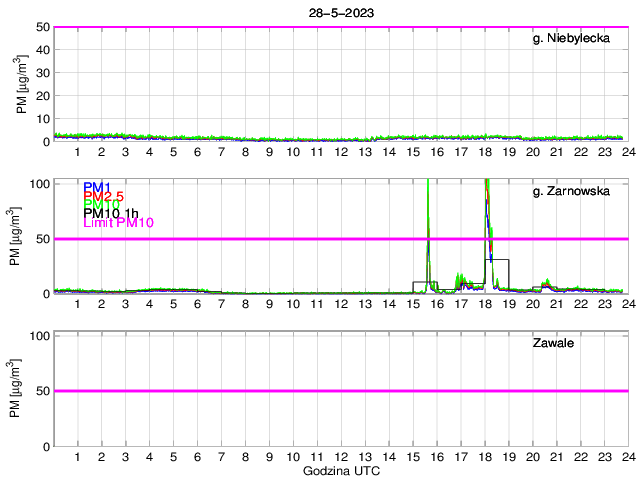The width and height of the screenshot is (640, 480).
Task: Click the Zawale station label
Action: point(553,343)
